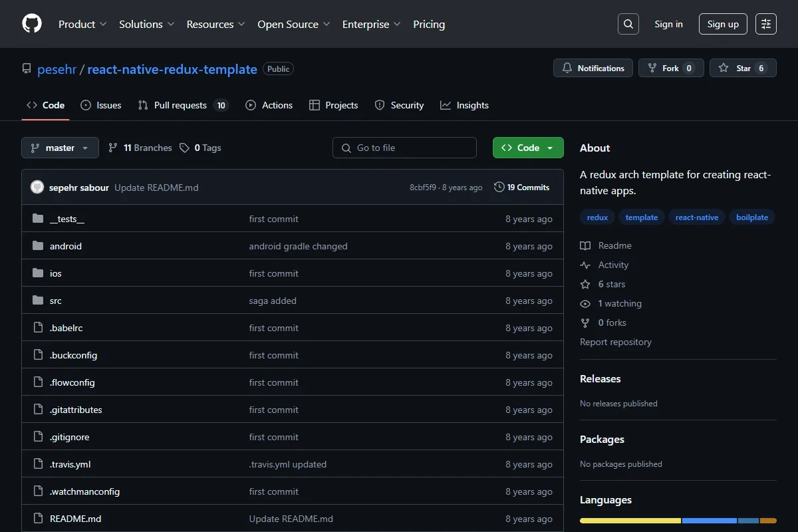
Task: Open the search magnifier icon
Action: pos(628,24)
